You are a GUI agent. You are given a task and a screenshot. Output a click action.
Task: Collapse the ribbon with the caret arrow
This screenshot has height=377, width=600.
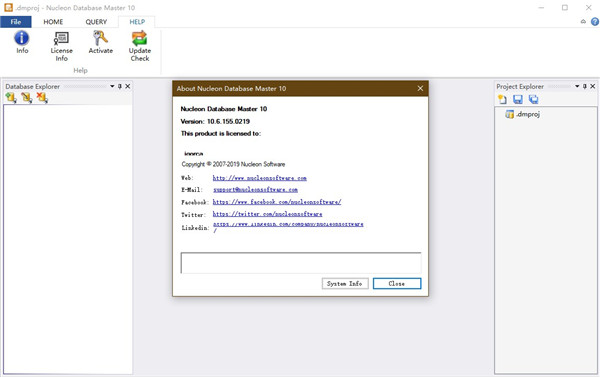click(583, 22)
